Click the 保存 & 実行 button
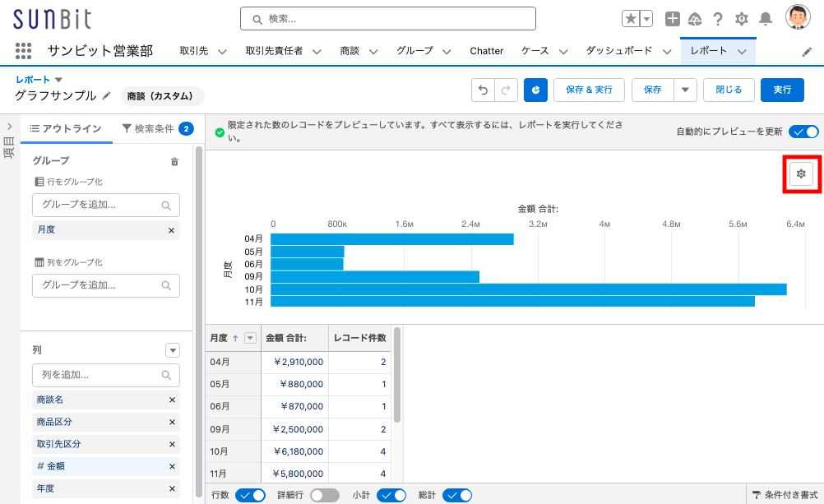Image resolution: width=824 pixels, height=504 pixels. (589, 90)
